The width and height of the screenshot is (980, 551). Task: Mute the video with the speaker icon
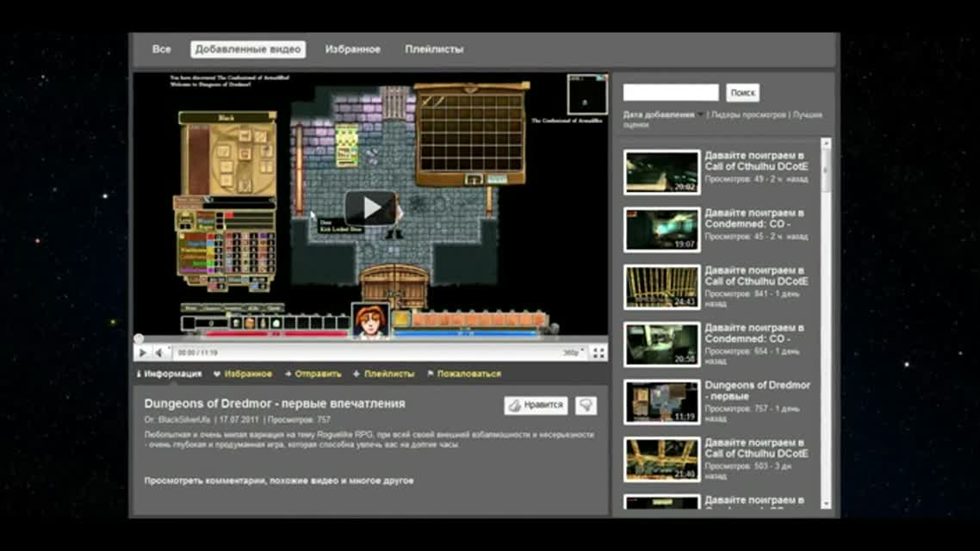coord(160,353)
